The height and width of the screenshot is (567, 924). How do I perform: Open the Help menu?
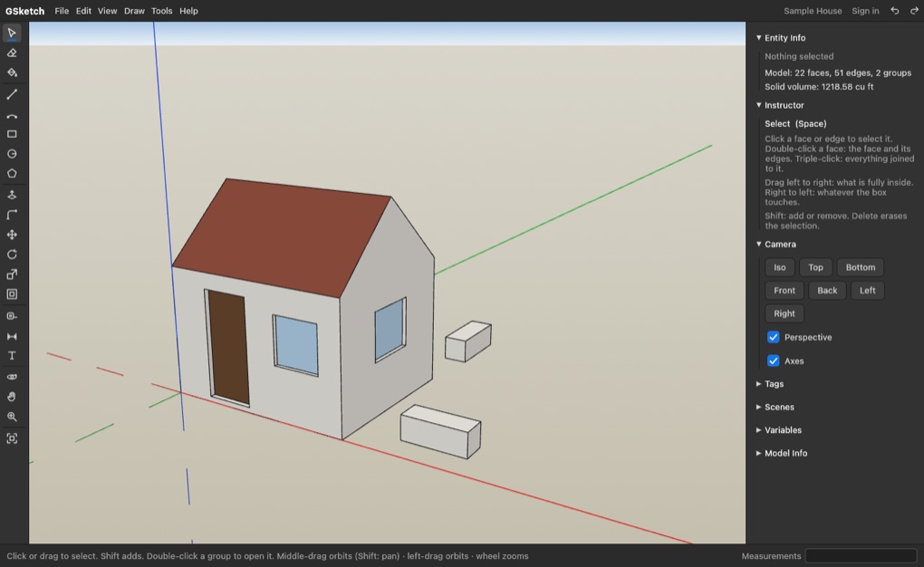pyautogui.click(x=188, y=11)
